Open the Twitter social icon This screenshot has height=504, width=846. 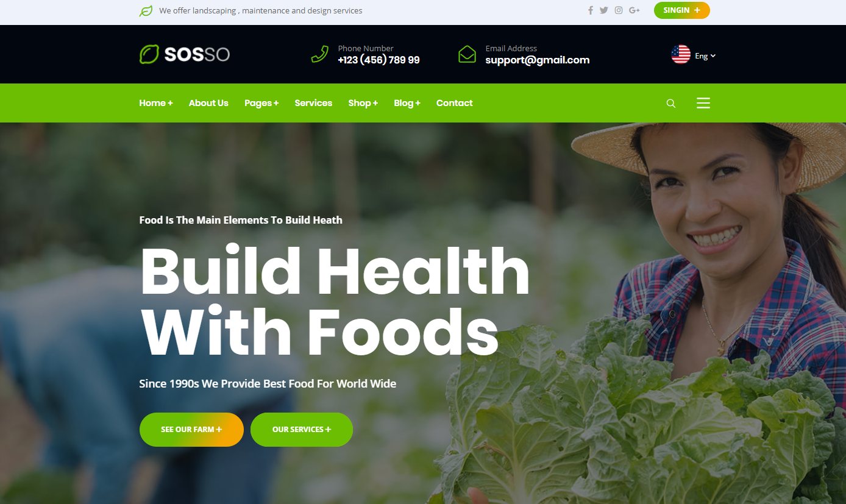[603, 10]
